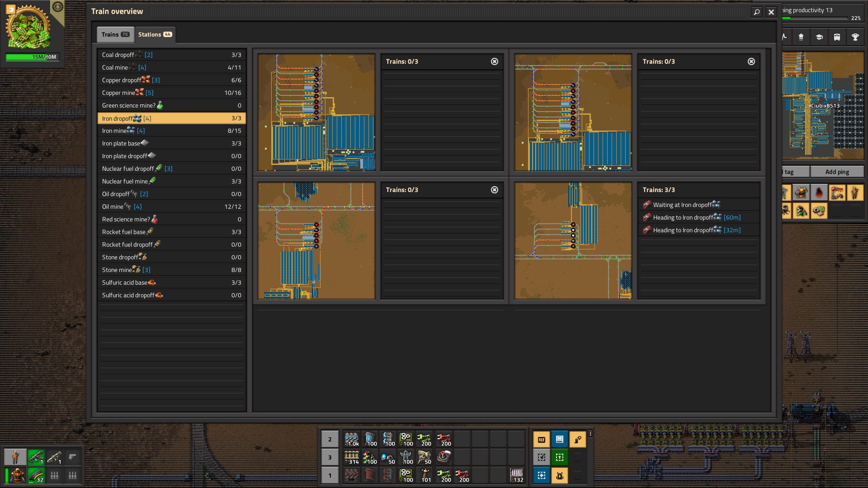This screenshot has height=488, width=868.
Task: Select the Iron mine station row
Action: [172, 131]
